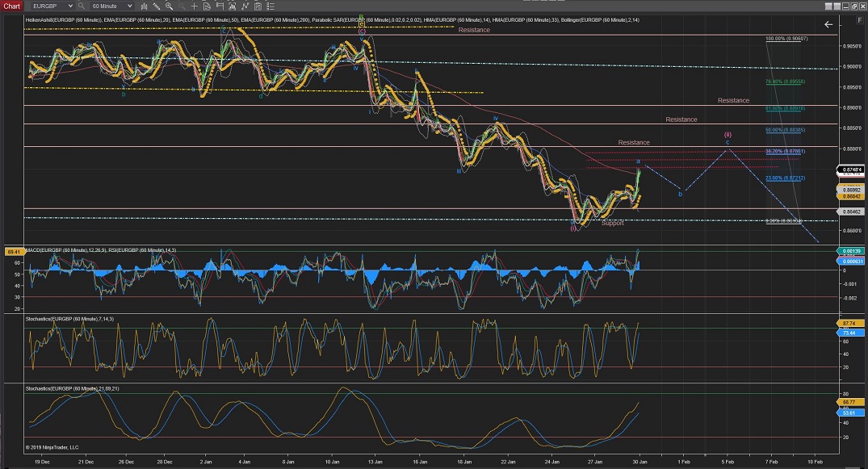
Task: Expand the EURGBP instrument dropdown
Action: (69, 6)
